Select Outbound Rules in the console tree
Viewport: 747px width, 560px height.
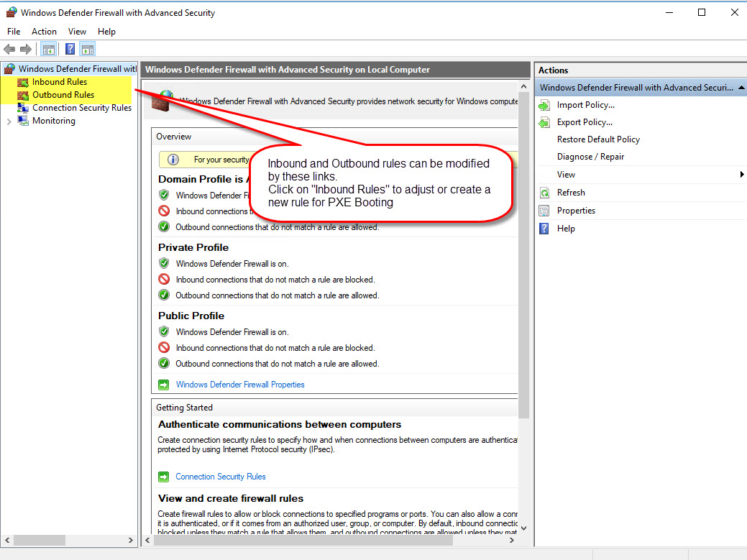(63, 95)
